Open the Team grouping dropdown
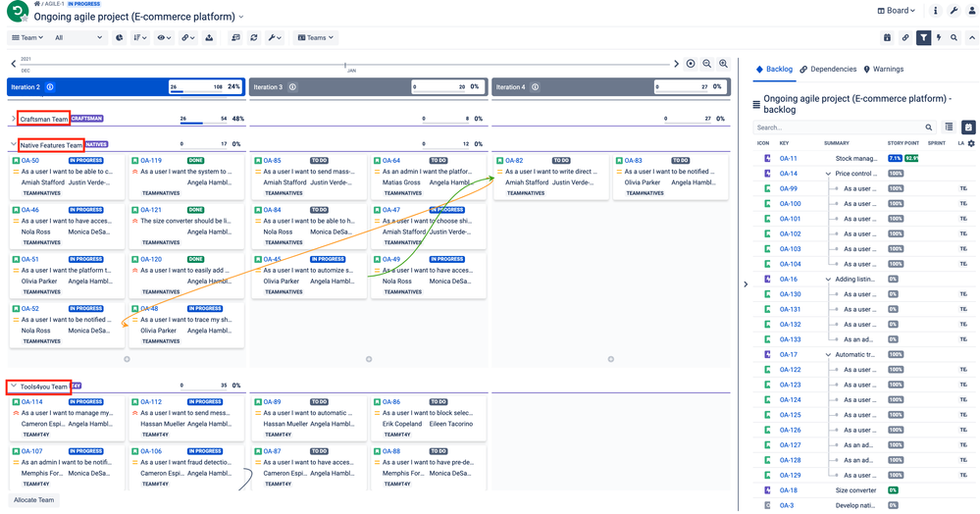The image size is (980, 514). 27,37
